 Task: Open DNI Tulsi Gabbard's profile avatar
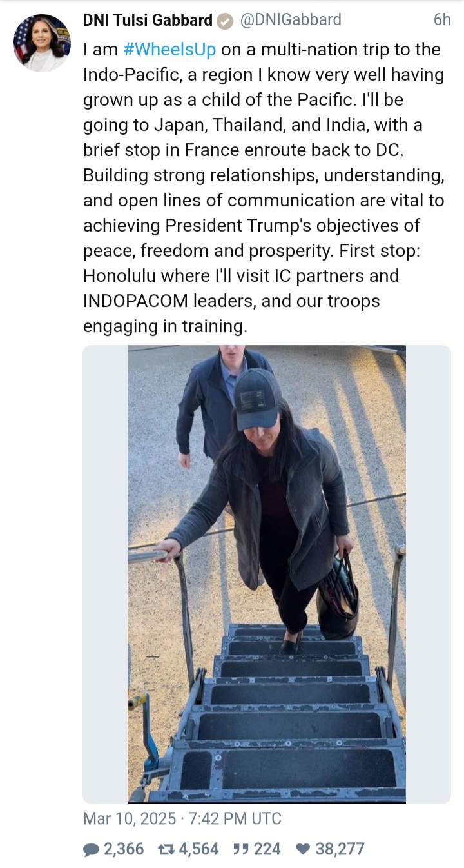[x=42, y=43]
